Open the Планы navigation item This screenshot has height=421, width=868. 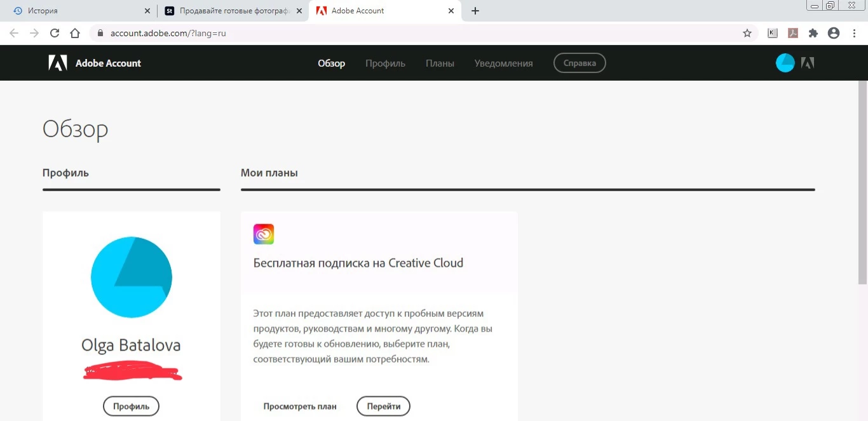click(x=440, y=63)
